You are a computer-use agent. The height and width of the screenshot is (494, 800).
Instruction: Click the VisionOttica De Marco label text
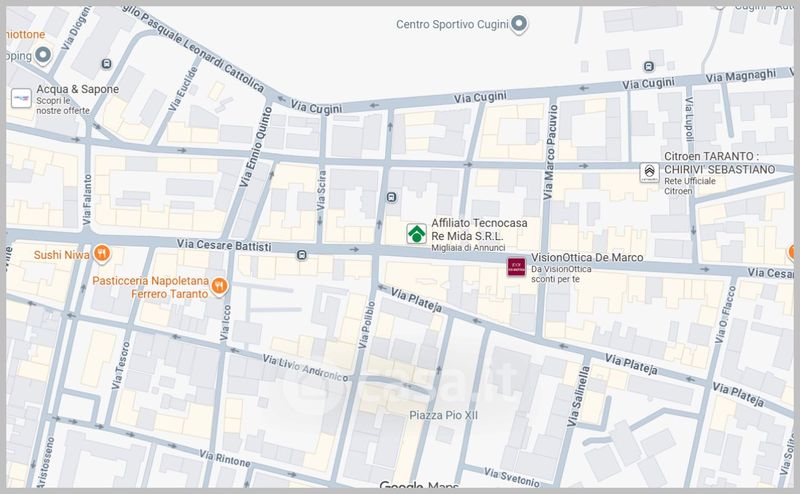587,258
